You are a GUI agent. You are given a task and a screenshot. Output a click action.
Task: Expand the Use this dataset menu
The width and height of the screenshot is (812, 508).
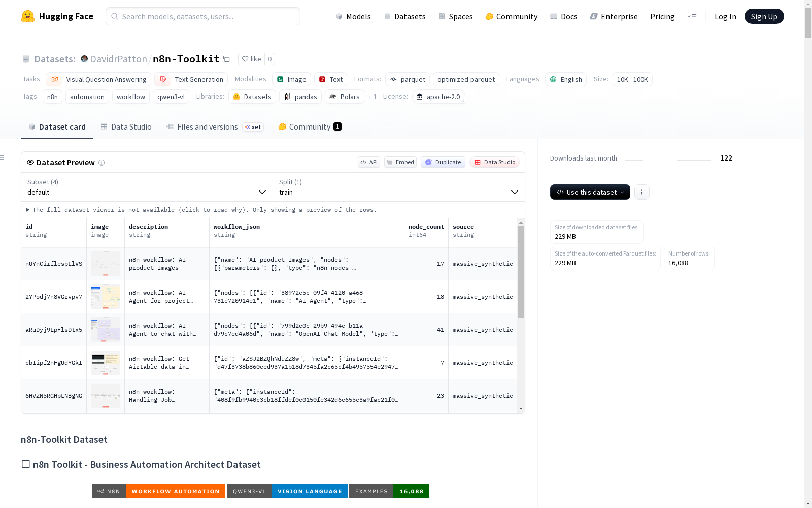pyautogui.click(x=590, y=192)
